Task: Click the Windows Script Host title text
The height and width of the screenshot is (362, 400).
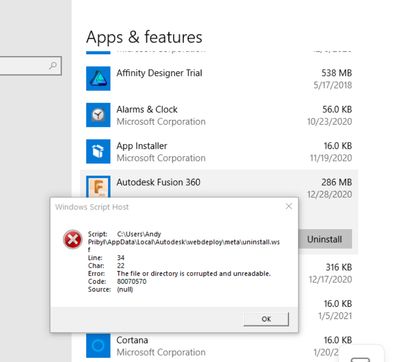Action: (x=92, y=207)
